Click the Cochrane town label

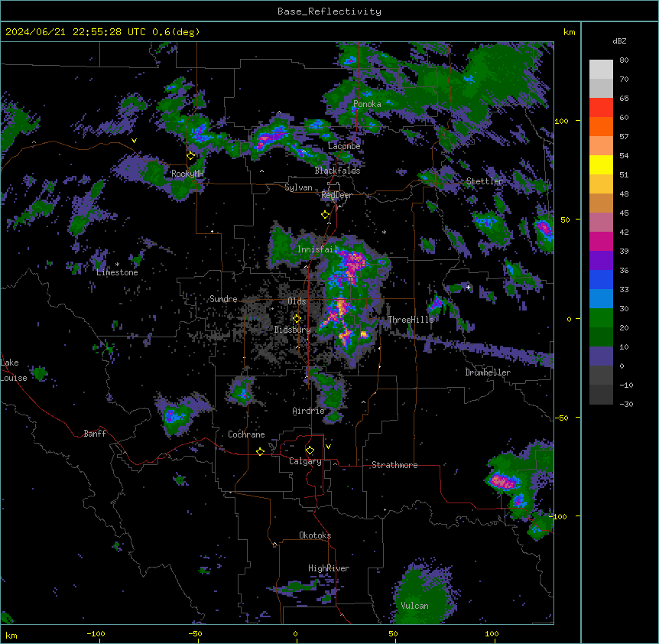tap(246, 434)
